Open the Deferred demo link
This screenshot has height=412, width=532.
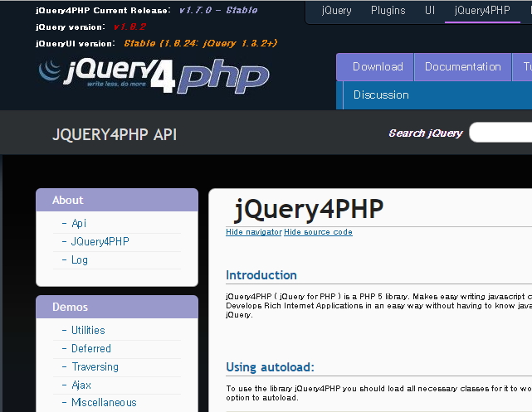[x=91, y=349]
